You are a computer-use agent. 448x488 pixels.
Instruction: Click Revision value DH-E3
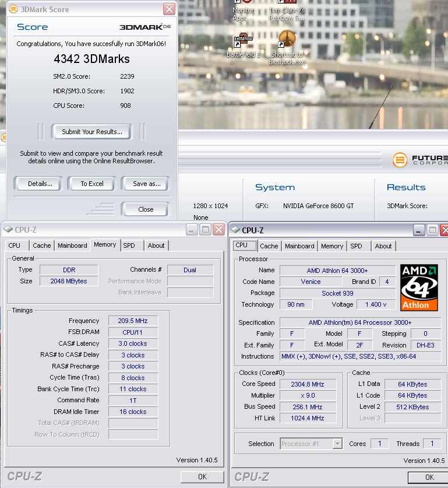click(x=426, y=345)
